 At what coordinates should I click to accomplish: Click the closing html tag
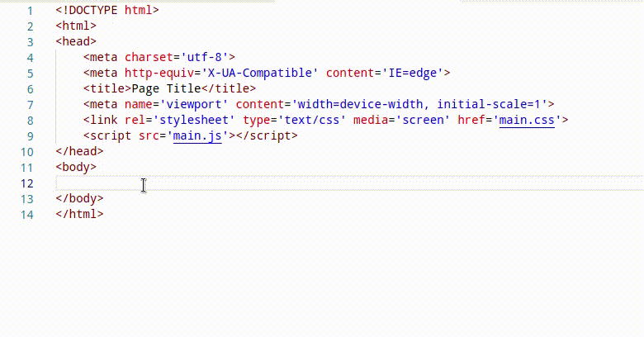coord(80,214)
